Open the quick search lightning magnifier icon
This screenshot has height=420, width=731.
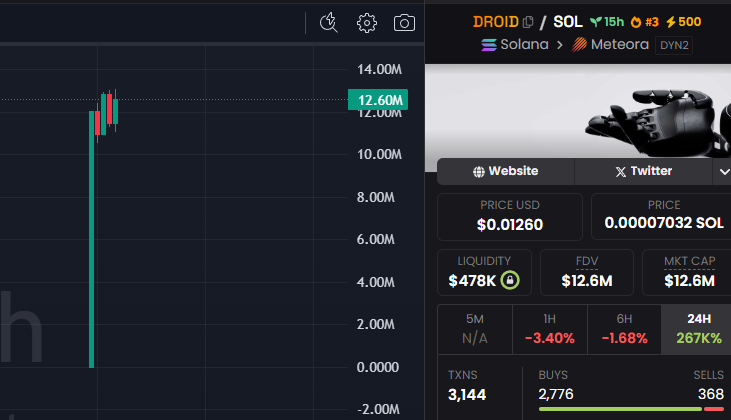pyautogui.click(x=329, y=22)
